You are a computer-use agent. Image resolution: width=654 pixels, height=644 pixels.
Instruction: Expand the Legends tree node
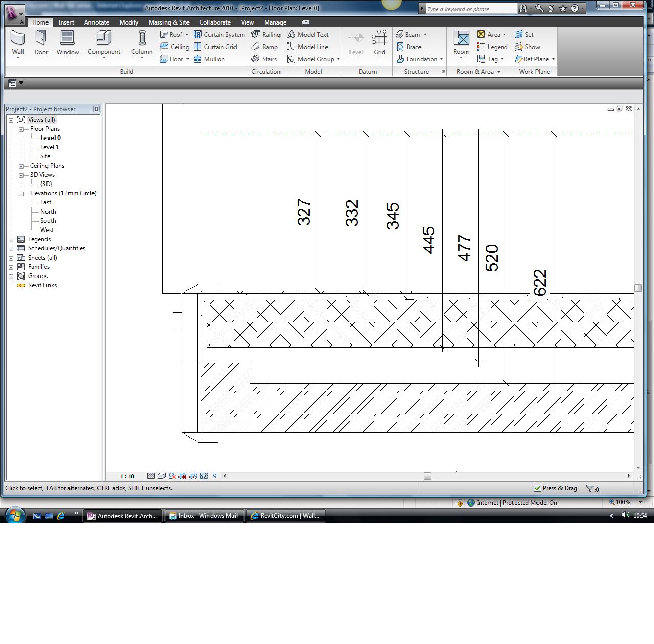tap(11, 240)
